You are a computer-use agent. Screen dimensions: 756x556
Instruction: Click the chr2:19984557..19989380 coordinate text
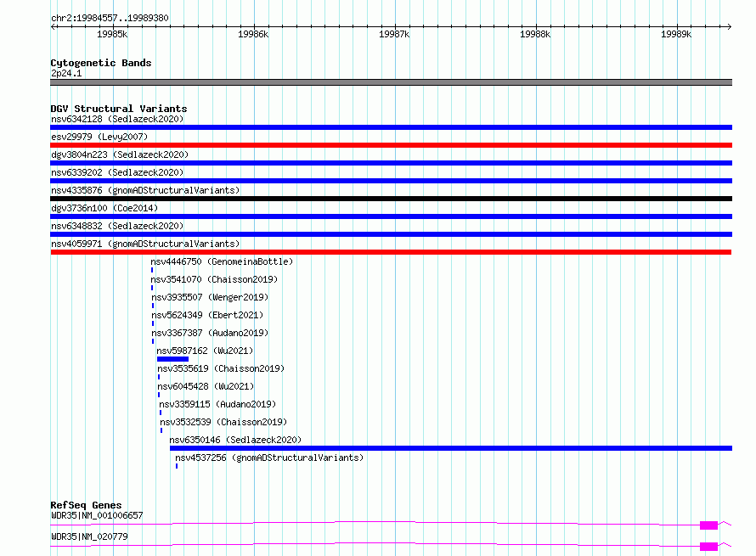[110, 19]
